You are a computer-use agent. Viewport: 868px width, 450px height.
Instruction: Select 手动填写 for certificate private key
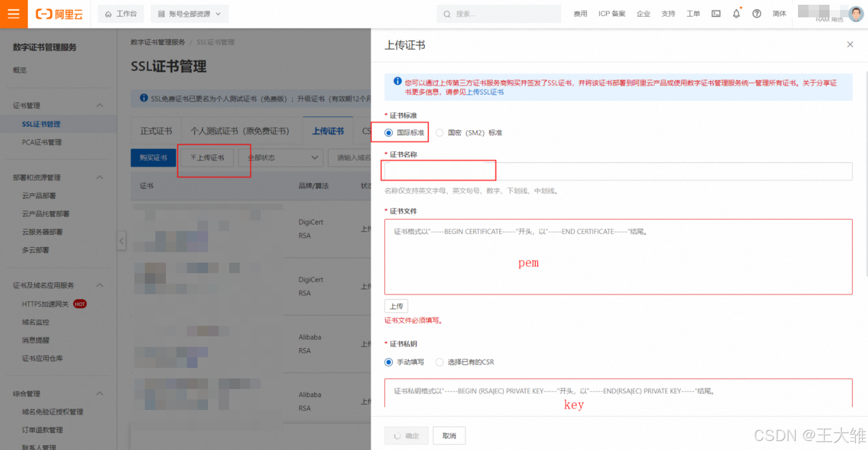tap(388, 362)
